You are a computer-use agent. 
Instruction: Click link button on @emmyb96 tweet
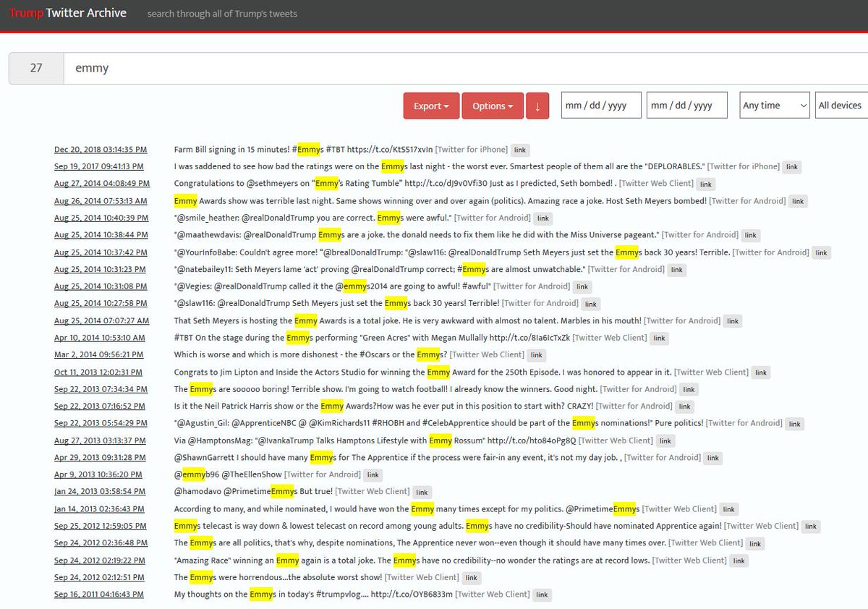click(x=373, y=475)
